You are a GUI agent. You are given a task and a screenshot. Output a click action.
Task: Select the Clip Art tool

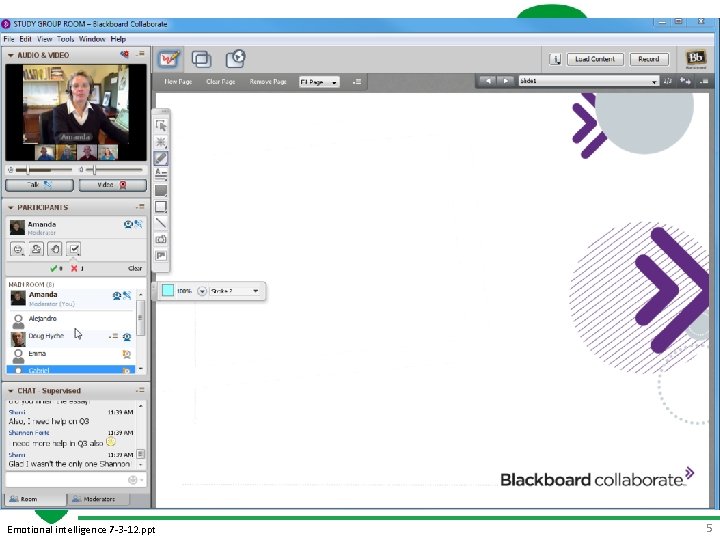pos(161,256)
